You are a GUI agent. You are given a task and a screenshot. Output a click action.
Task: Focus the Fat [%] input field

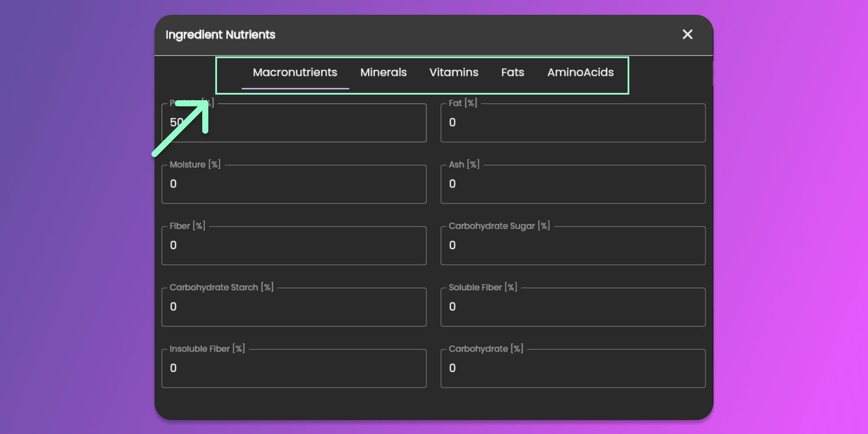click(573, 123)
